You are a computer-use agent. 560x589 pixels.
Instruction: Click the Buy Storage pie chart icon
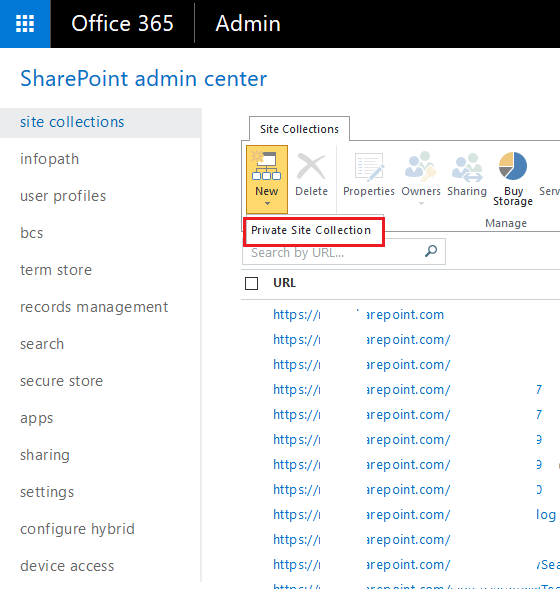513,166
